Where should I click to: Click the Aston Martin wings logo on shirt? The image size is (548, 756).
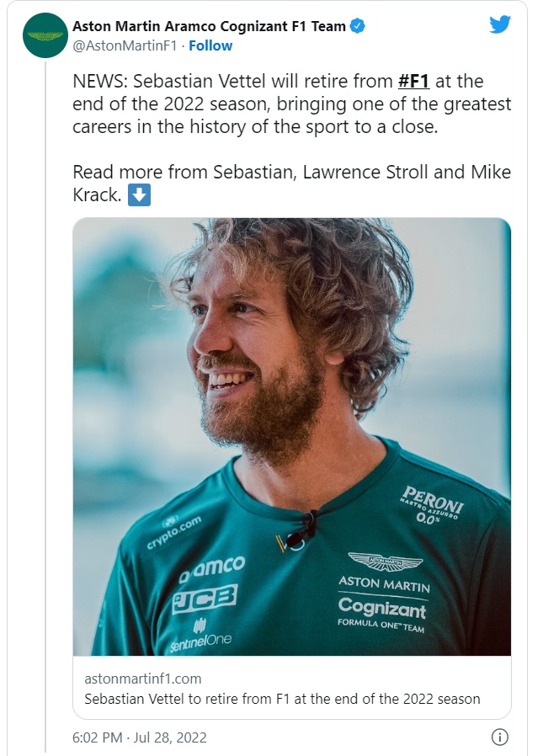pos(386,562)
